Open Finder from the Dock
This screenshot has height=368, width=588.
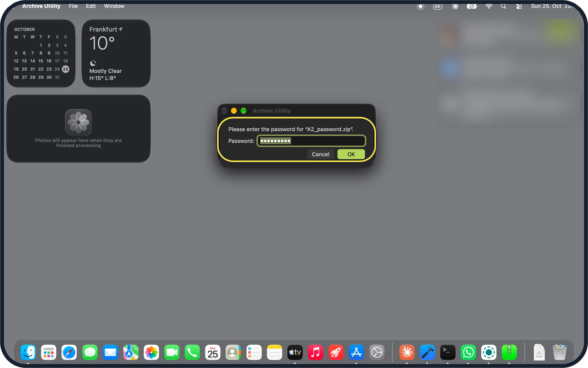[x=28, y=352]
